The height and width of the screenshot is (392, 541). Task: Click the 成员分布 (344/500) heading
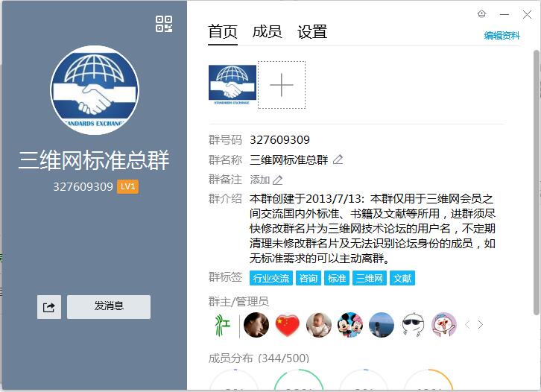[259, 358]
